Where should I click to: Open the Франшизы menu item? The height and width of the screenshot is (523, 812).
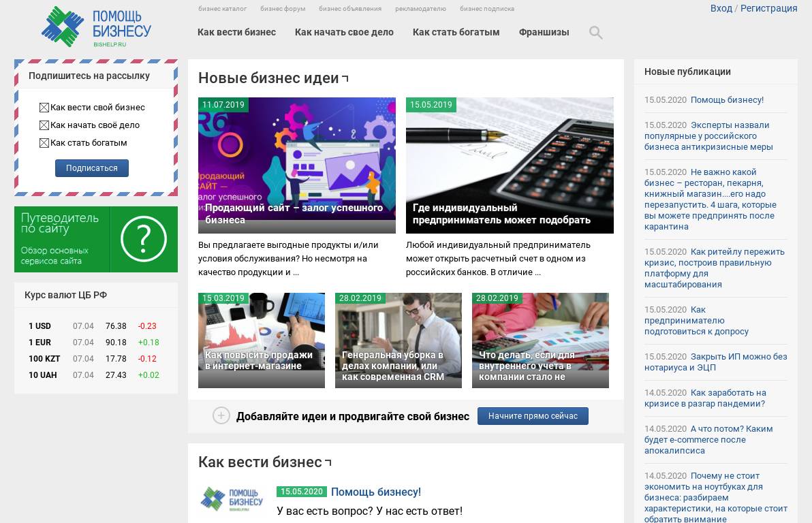(x=544, y=32)
